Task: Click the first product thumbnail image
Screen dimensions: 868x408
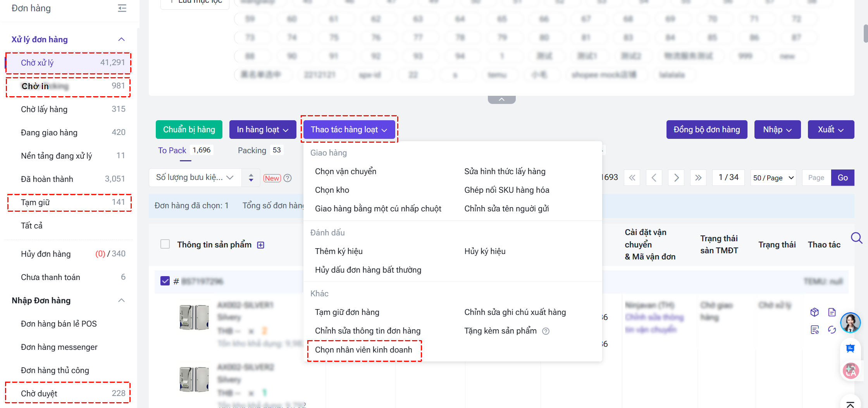Action: coord(194,317)
